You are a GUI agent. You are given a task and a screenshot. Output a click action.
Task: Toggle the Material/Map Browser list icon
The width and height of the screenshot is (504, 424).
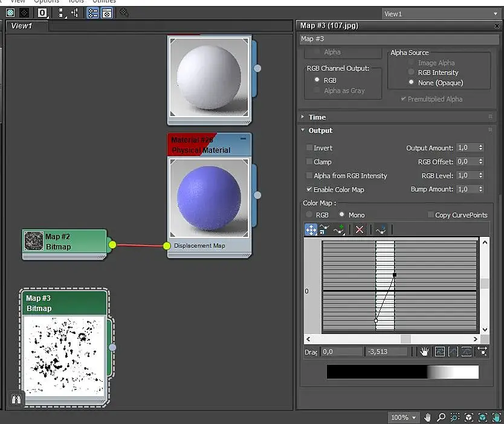click(x=93, y=13)
